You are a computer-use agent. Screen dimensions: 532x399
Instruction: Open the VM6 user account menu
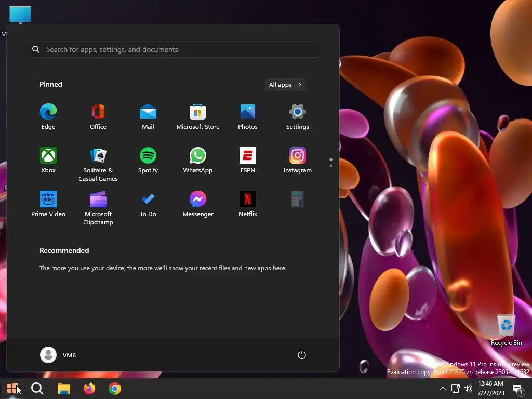58,355
